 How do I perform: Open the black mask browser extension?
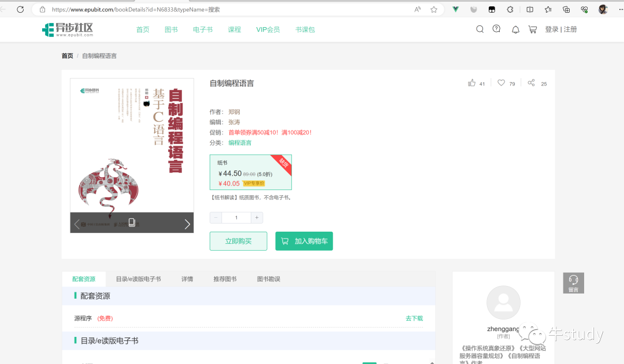(492, 10)
